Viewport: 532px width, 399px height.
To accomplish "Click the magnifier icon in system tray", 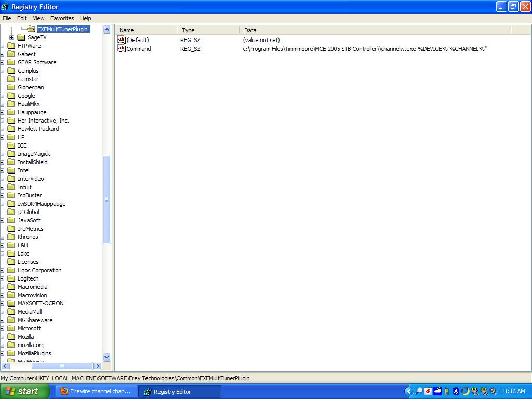I will pyautogui.click(x=419, y=391).
